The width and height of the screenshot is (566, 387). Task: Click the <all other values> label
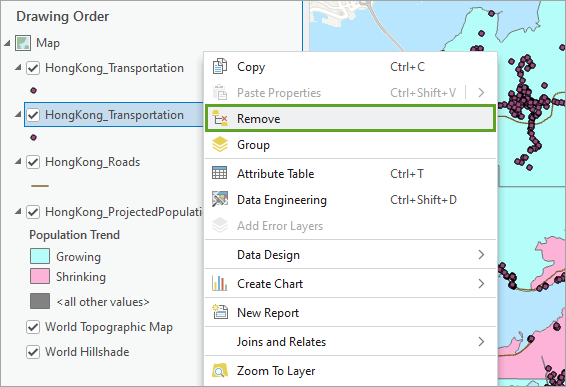coord(103,302)
